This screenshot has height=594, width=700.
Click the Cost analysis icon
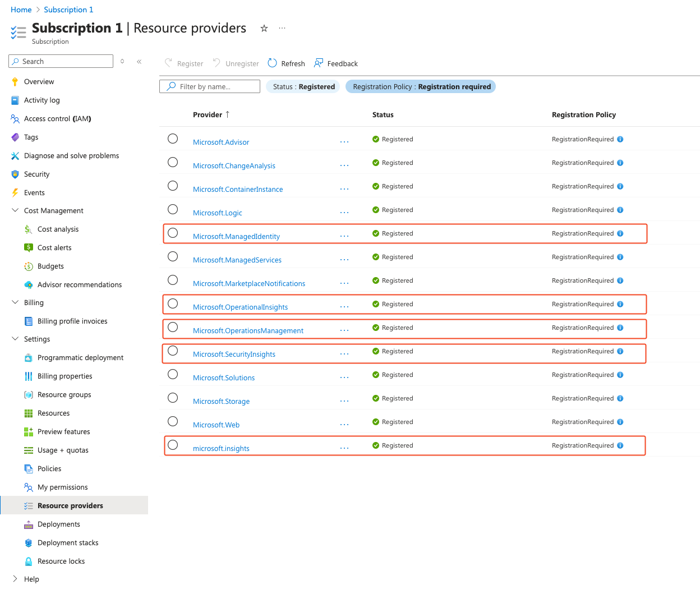(29, 229)
